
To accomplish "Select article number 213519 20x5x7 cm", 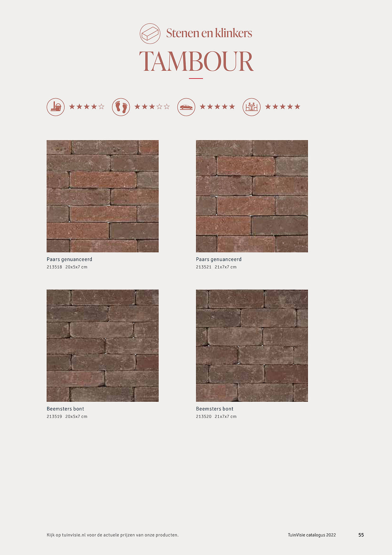I will coord(67,417).
